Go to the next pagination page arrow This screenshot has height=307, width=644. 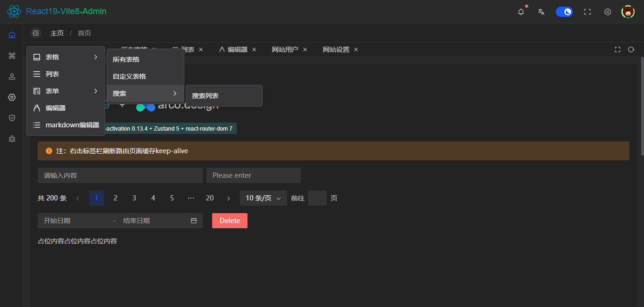[x=229, y=198]
